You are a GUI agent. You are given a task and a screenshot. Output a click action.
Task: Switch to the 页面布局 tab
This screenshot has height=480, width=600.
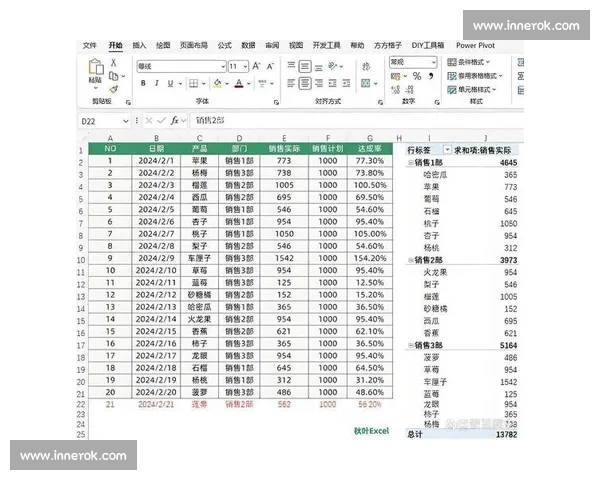pos(194,45)
